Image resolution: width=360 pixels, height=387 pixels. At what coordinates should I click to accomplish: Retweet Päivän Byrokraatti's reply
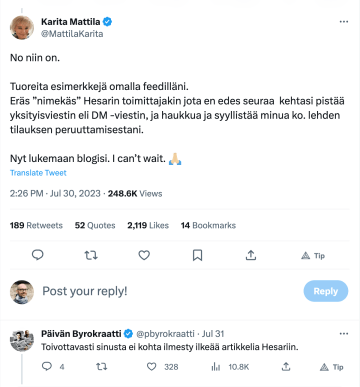coord(102,367)
